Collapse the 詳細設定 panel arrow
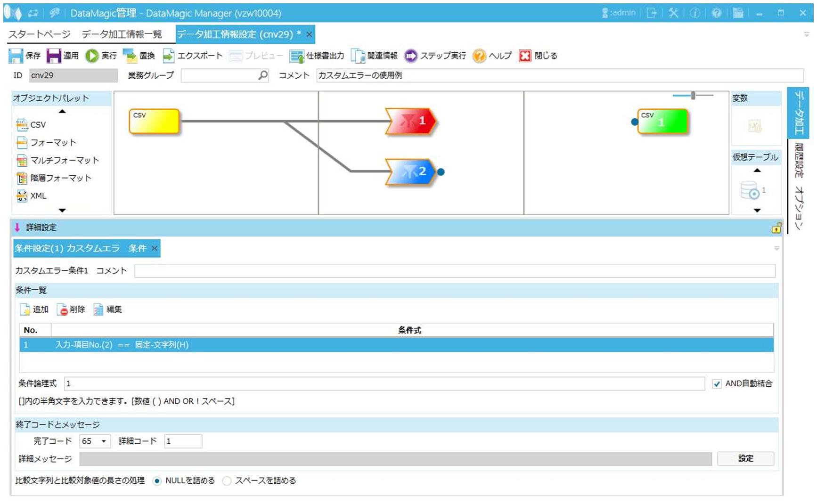Image resolution: width=817 pixels, height=504 pixels. pos(17,228)
